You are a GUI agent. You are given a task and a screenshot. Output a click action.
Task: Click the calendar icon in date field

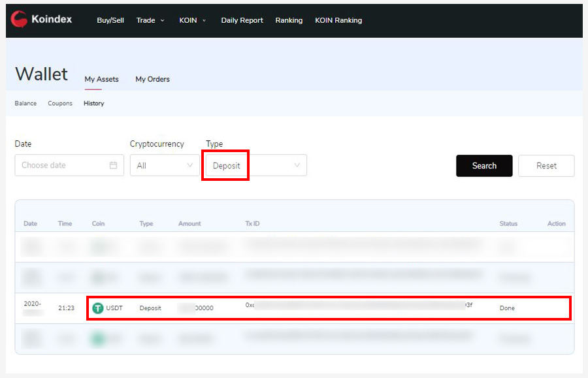113,165
